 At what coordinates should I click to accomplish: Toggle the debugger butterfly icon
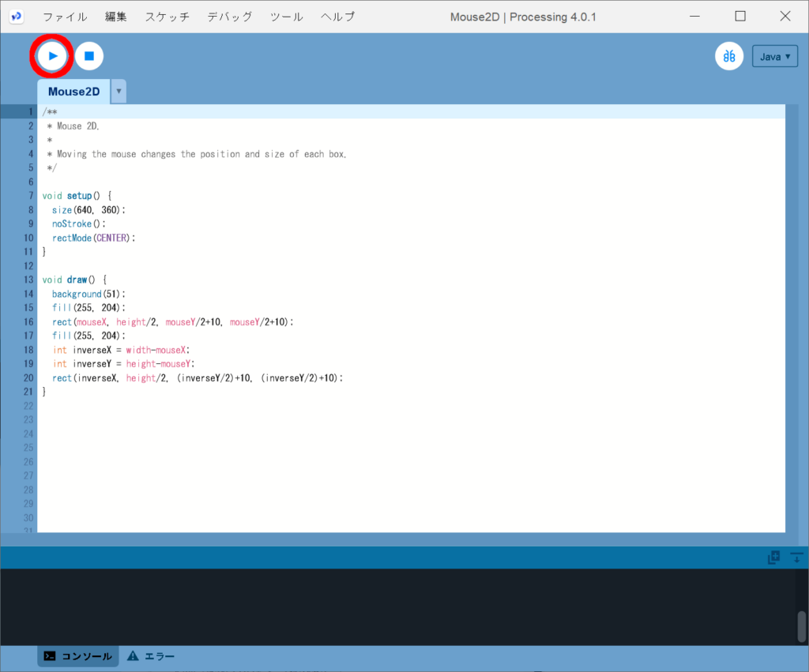click(x=729, y=56)
